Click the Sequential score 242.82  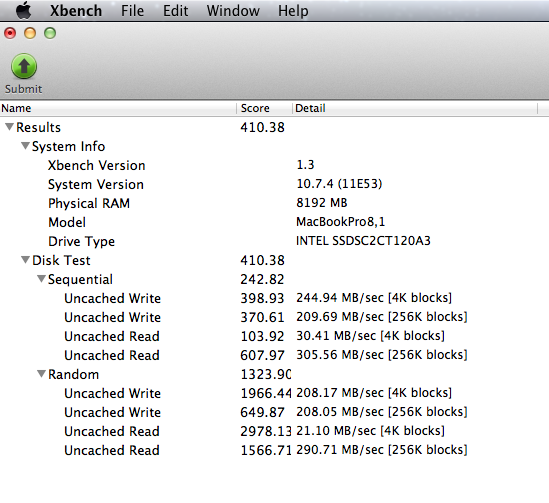262,279
